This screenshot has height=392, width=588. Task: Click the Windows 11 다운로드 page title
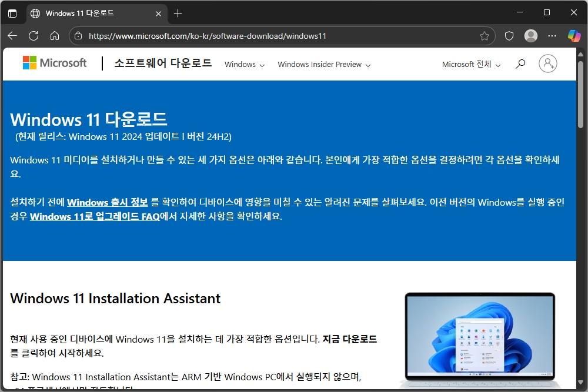(89, 119)
